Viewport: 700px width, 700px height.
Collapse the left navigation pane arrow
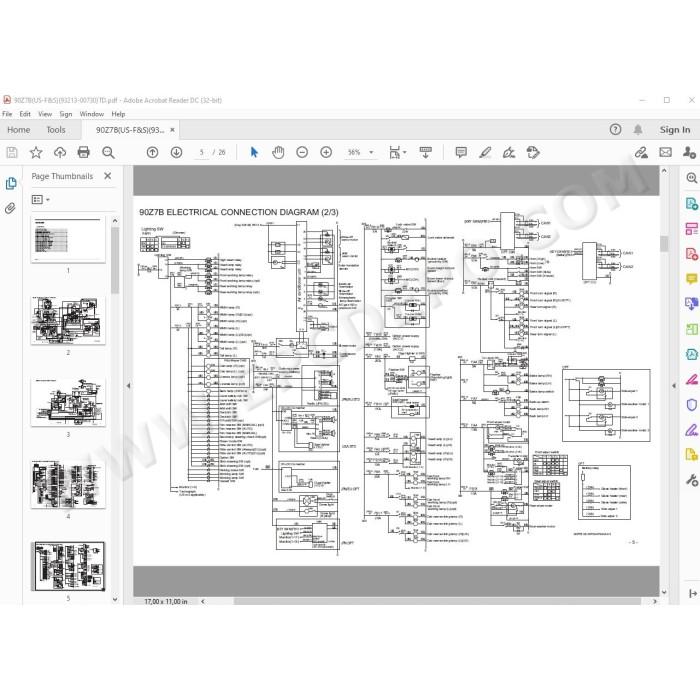[x=129, y=386]
